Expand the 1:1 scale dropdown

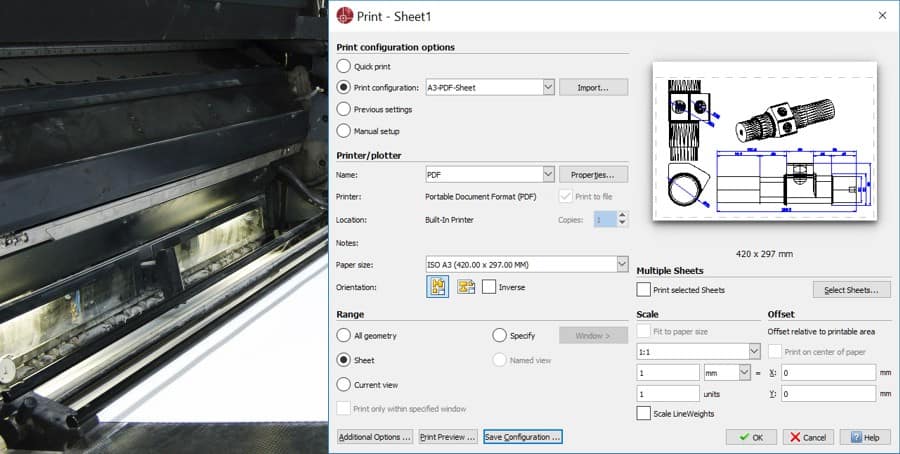pos(753,351)
